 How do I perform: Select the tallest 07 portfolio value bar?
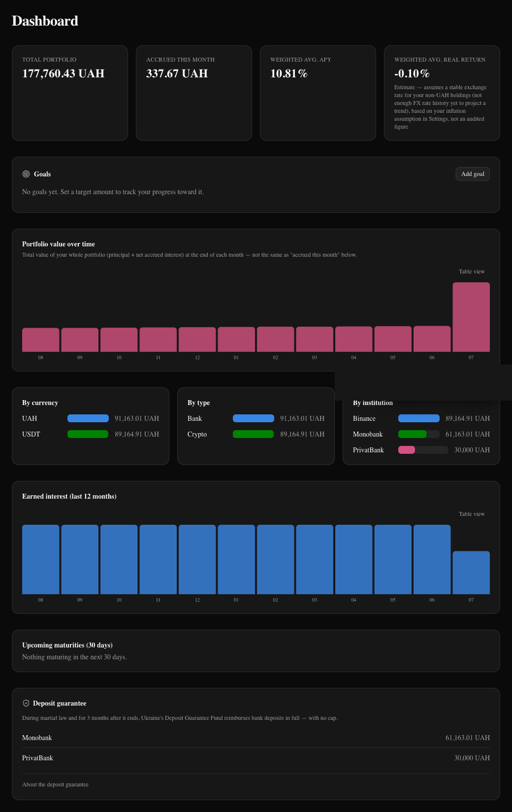coord(471,317)
